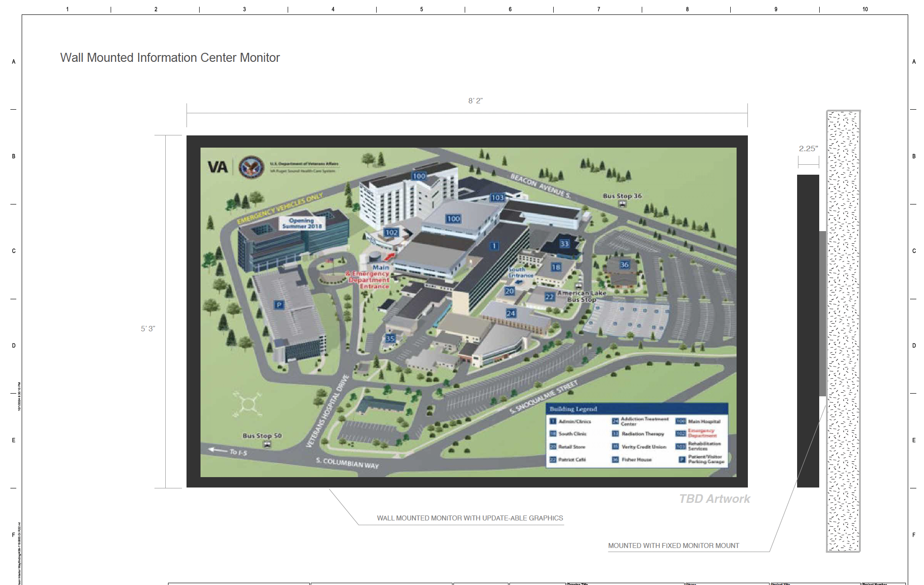Click the parking garage P marker

(279, 305)
